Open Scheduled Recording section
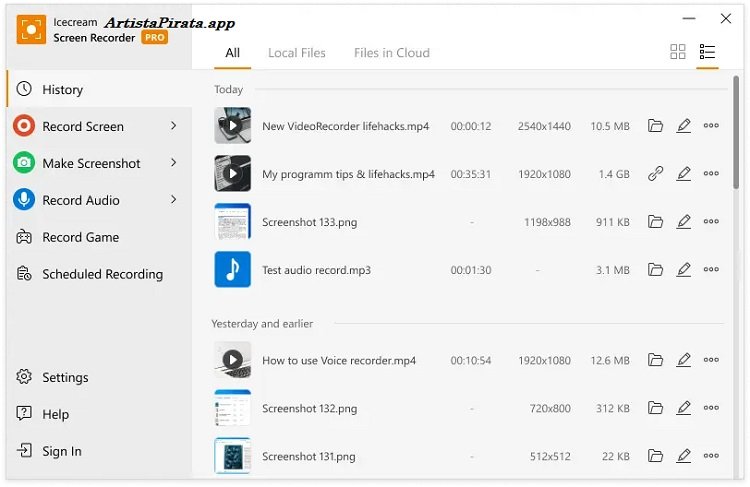This screenshot has height=487, width=750. (x=101, y=274)
